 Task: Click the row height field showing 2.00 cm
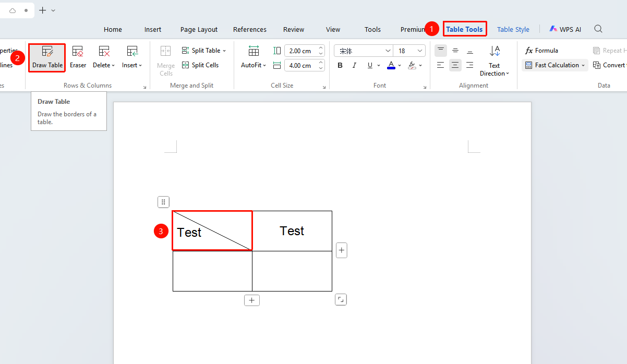coord(305,51)
